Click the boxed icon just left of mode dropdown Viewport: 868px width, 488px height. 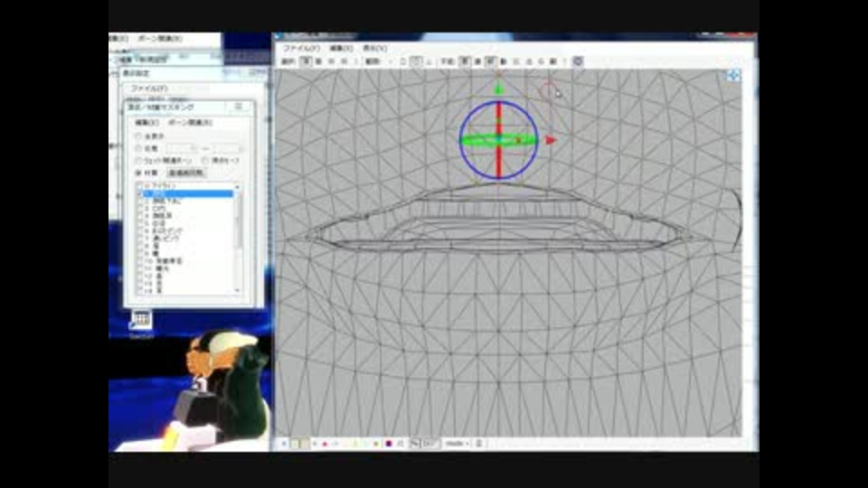(430, 444)
